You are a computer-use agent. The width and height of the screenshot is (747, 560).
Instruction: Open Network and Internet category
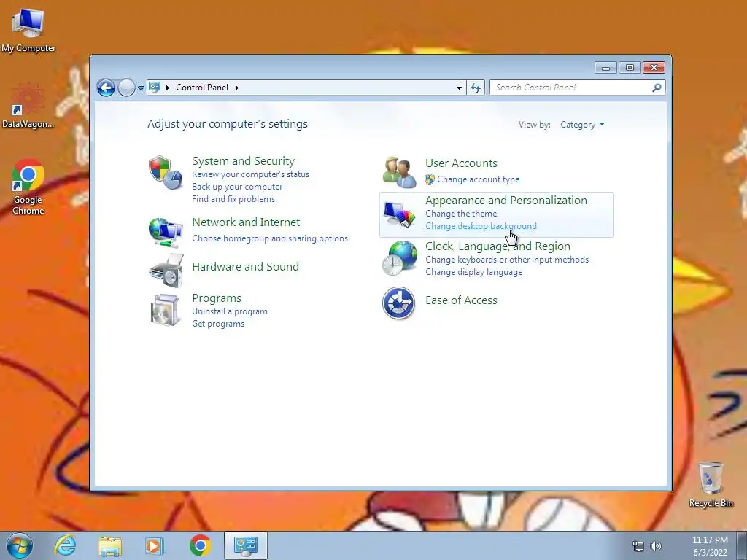[x=246, y=222]
